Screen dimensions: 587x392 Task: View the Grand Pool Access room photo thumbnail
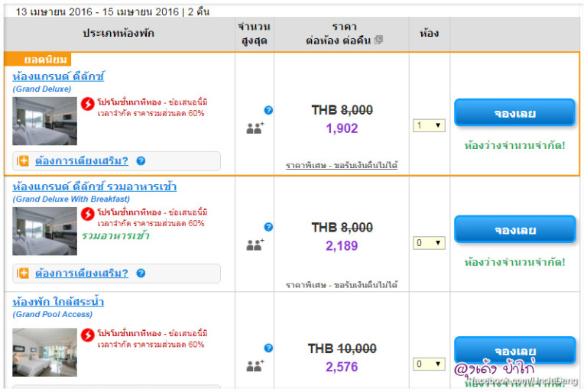[44, 352]
